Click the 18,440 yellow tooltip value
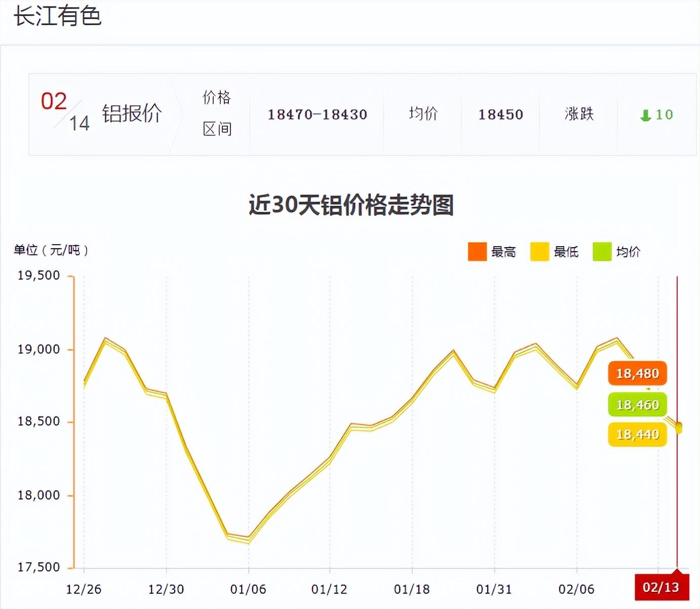The image size is (700, 609). click(637, 435)
